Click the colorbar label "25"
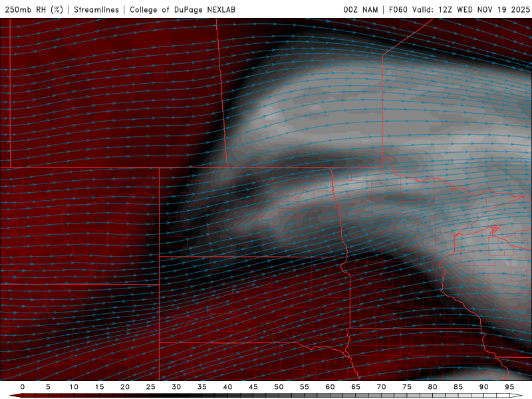The height and width of the screenshot is (399, 532). pos(151,387)
